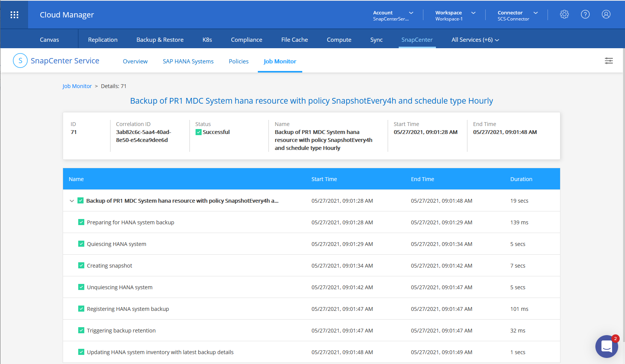
Task: Click the SnapCenter Service logo icon
Action: [20, 61]
